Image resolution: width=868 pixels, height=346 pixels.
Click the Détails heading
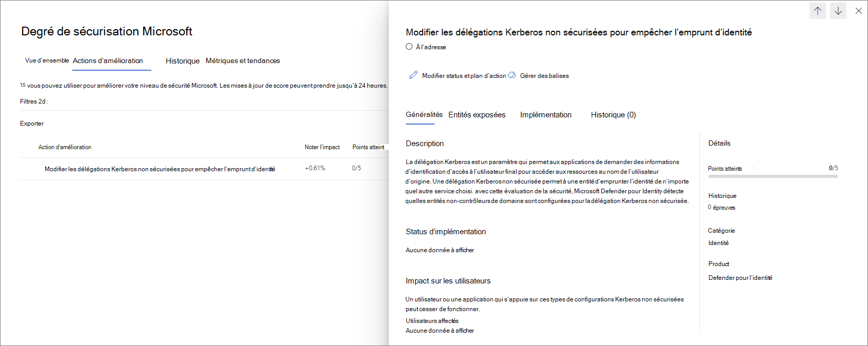(x=719, y=143)
